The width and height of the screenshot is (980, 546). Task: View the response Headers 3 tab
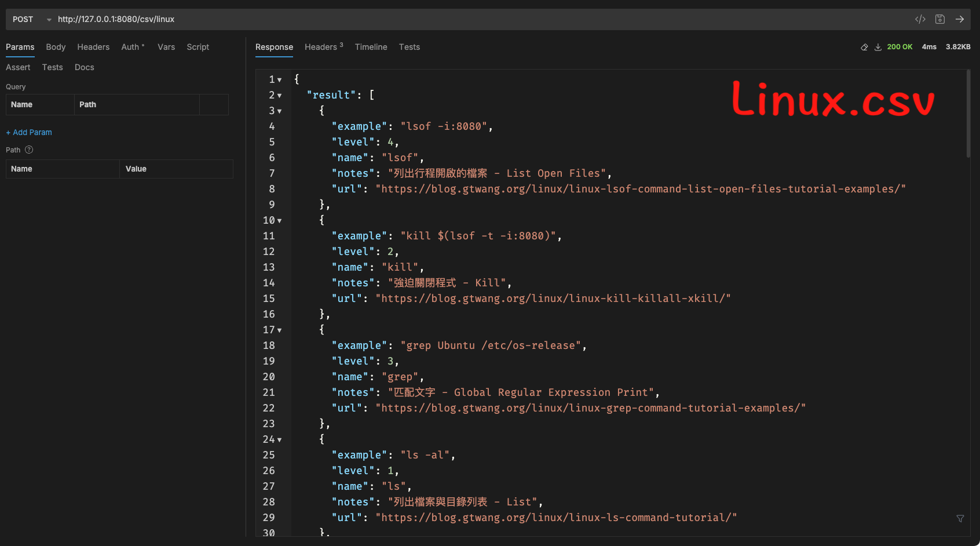tap(324, 47)
